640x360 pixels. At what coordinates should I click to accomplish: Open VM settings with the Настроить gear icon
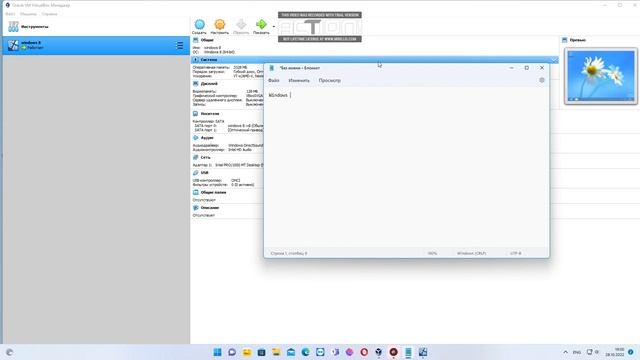(220, 27)
